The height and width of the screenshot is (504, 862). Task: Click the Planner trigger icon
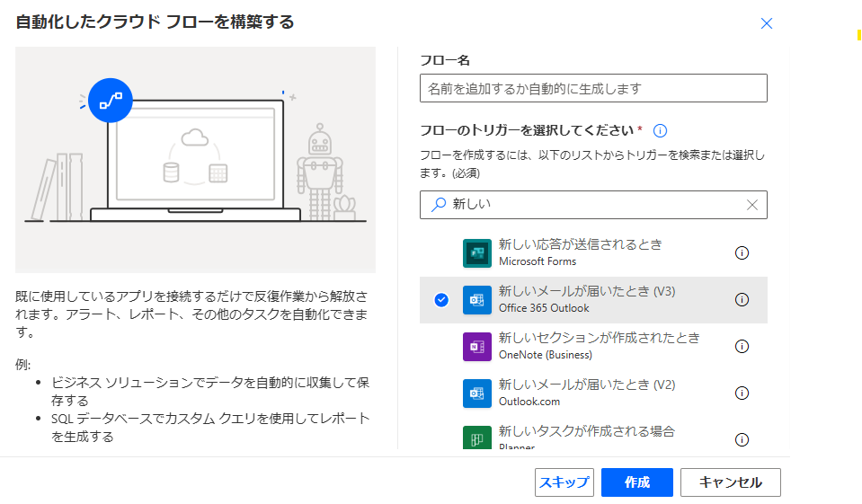476,438
